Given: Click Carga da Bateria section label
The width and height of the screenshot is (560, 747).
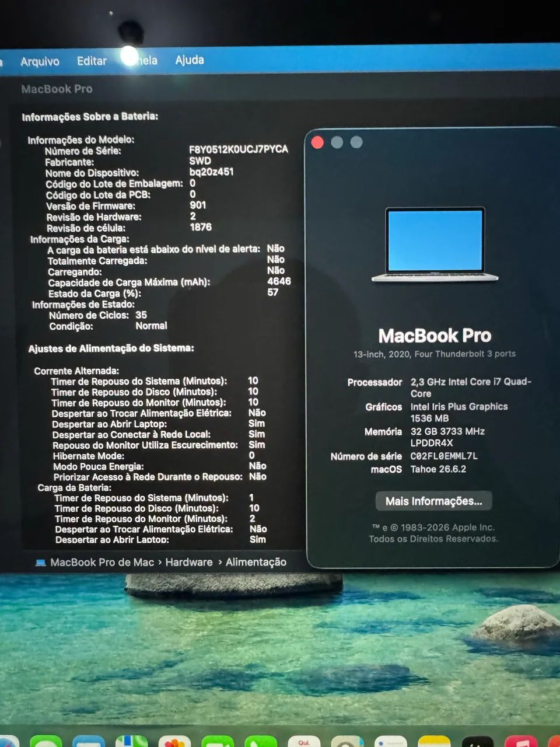Looking at the screenshot, I should pos(74,487).
